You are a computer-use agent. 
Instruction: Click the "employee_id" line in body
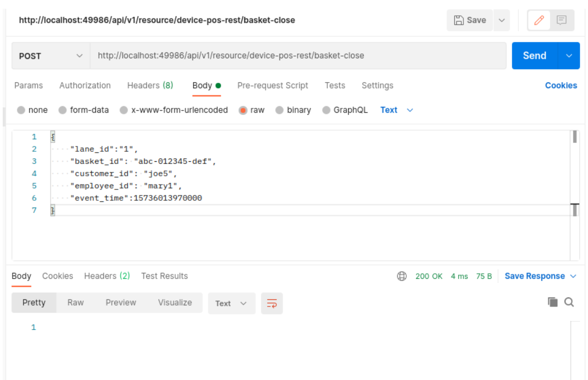pos(126,186)
